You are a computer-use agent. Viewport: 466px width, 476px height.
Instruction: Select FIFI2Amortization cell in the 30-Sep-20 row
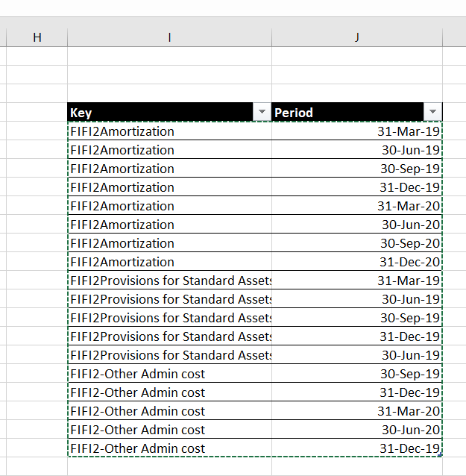(169, 243)
